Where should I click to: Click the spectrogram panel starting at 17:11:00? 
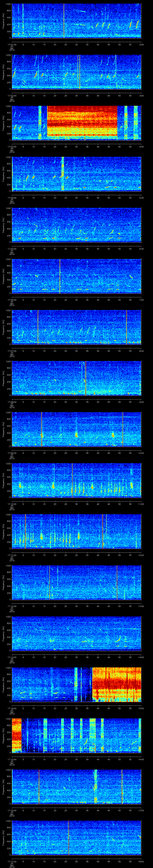point(77,531)
